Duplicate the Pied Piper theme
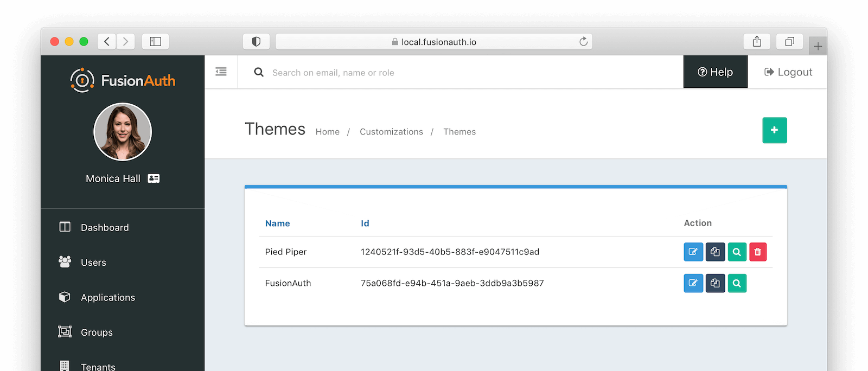 point(715,252)
